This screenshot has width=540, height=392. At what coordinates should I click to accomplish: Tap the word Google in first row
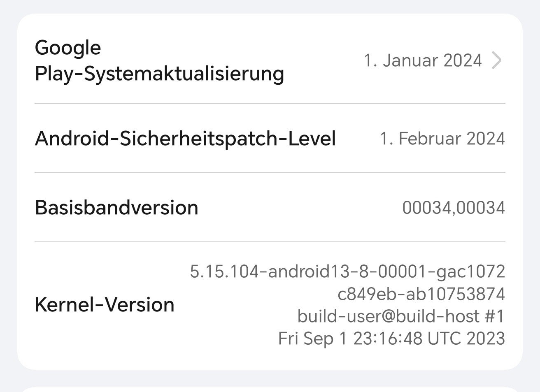click(68, 47)
